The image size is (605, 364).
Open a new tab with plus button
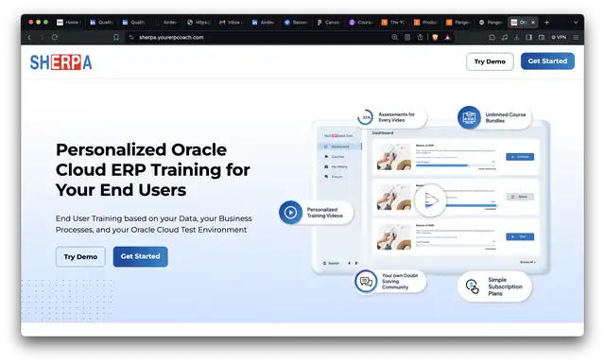coord(546,23)
